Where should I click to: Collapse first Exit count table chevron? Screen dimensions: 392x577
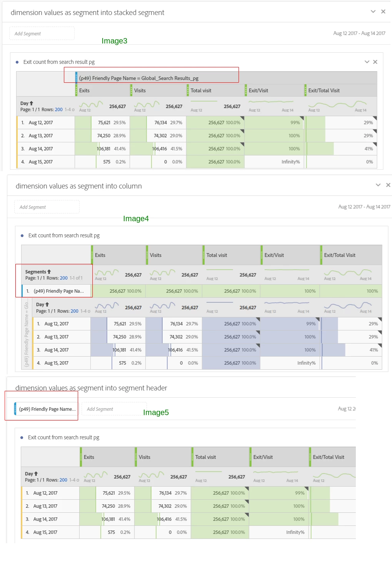click(367, 62)
